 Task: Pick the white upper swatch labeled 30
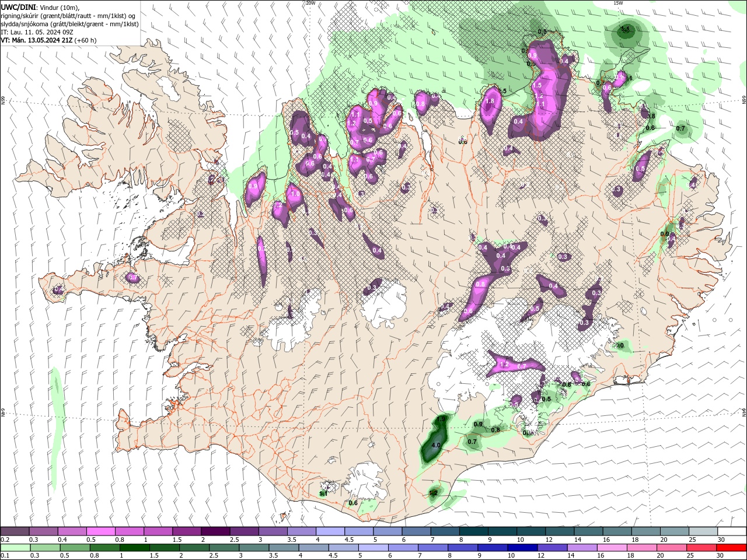732,531
